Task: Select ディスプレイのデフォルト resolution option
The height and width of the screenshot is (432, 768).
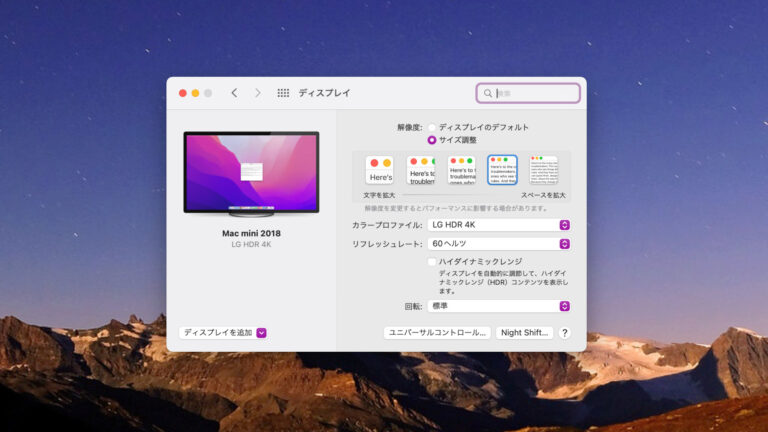Action: pos(432,127)
